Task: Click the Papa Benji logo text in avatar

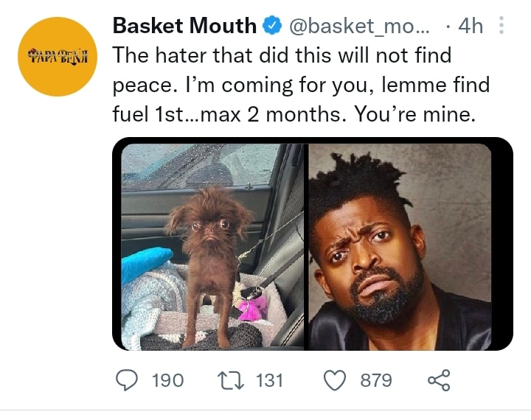Action: tap(58, 57)
